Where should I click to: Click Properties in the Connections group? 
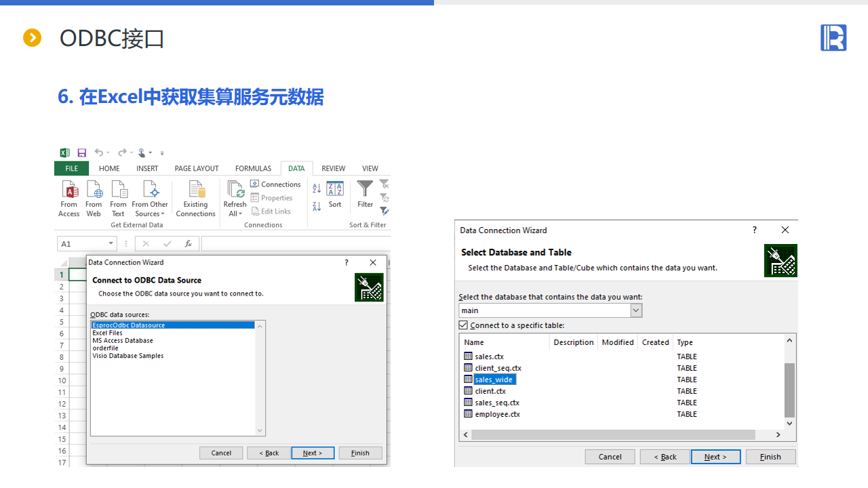click(271, 198)
